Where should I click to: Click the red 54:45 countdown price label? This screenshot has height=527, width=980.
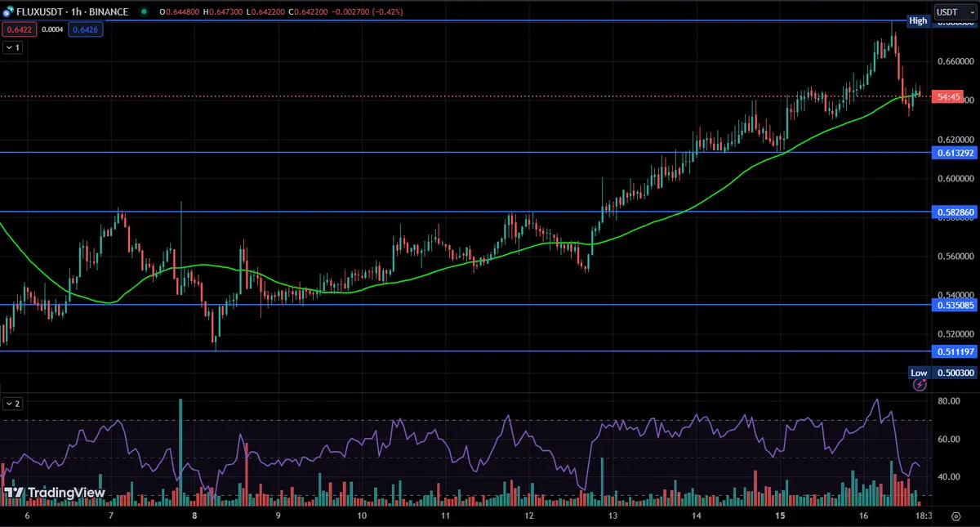click(x=947, y=97)
